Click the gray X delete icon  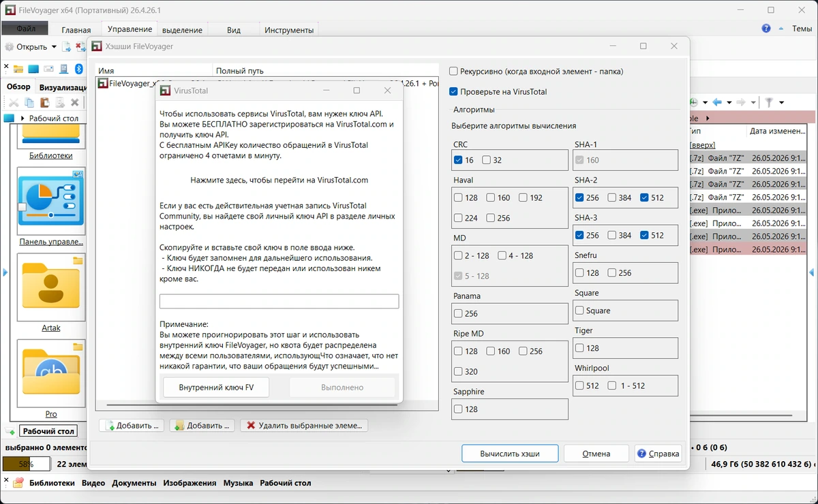[75, 103]
